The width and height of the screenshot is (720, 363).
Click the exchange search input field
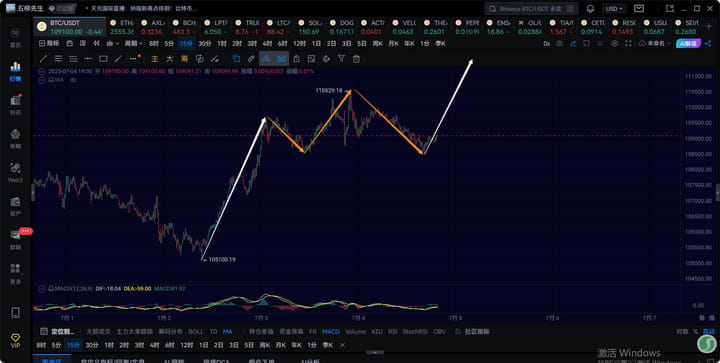tap(531, 9)
